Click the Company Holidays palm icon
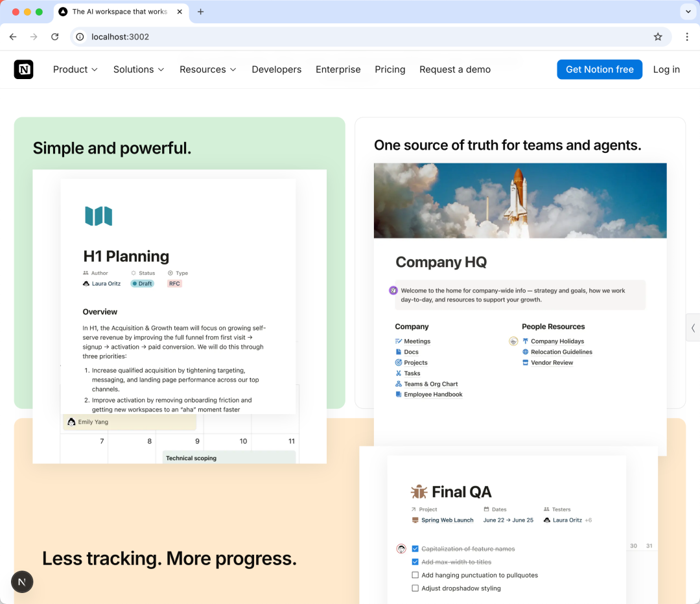Image resolution: width=700 pixels, height=604 pixels. [526, 341]
